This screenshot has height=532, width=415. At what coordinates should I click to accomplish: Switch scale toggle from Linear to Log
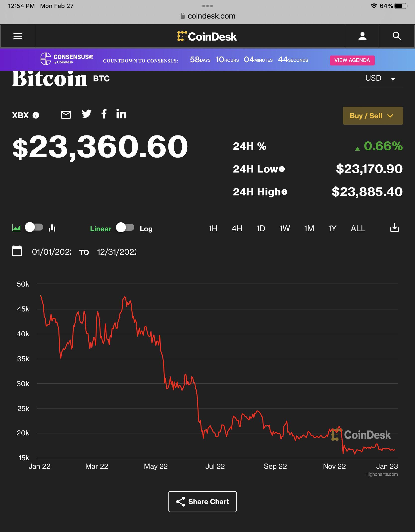(x=125, y=228)
